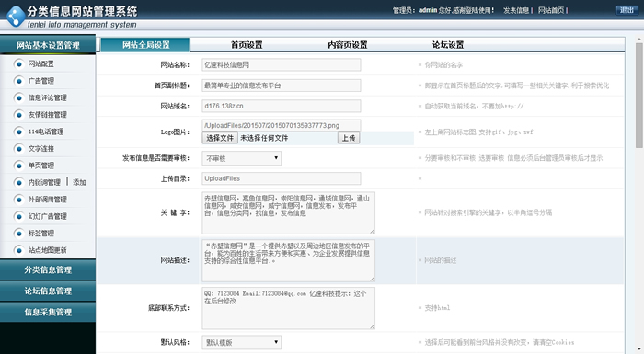The height and width of the screenshot is (354, 644).
Task: Open 单页管理 in the sidebar
Action: point(41,166)
